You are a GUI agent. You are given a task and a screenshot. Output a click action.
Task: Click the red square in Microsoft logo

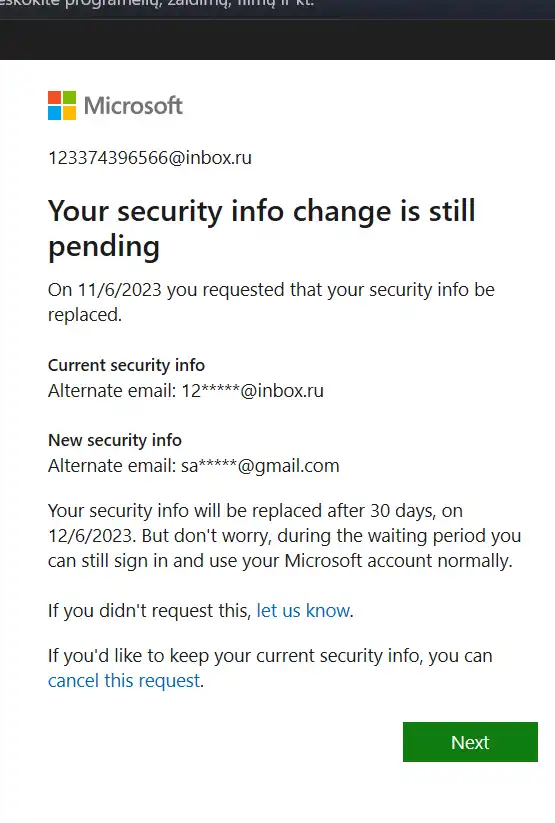pos(55,98)
